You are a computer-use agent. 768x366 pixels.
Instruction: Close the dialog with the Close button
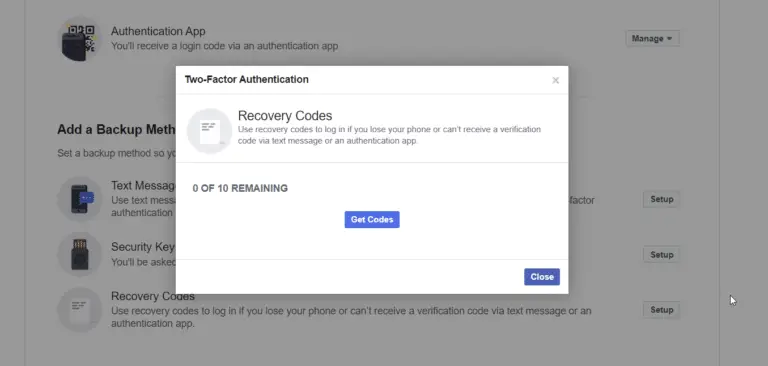542,277
